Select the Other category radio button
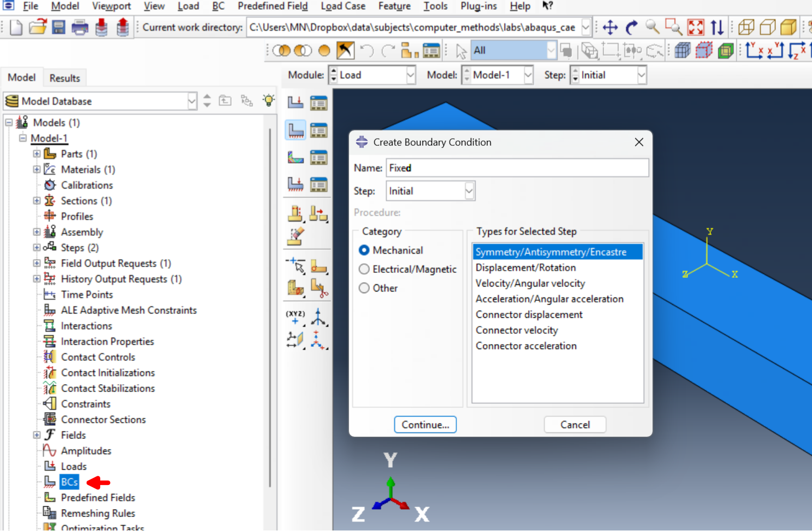Image resolution: width=812 pixels, height=531 pixels. (364, 288)
